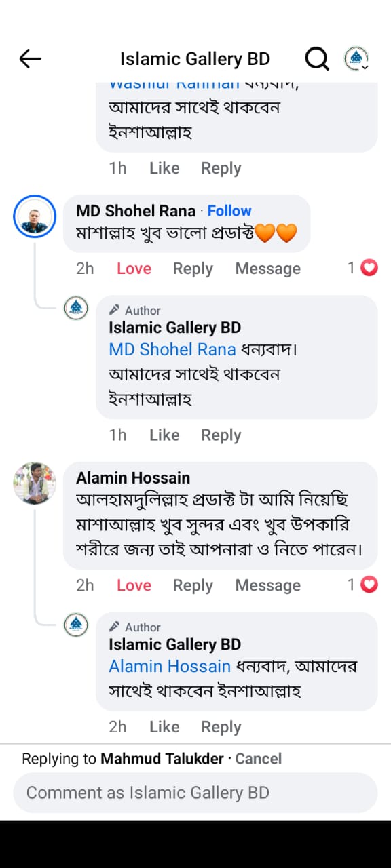The width and height of the screenshot is (391, 868).
Task: Open the mentioned MD Shohel Rana link
Action: pyautogui.click(x=172, y=350)
